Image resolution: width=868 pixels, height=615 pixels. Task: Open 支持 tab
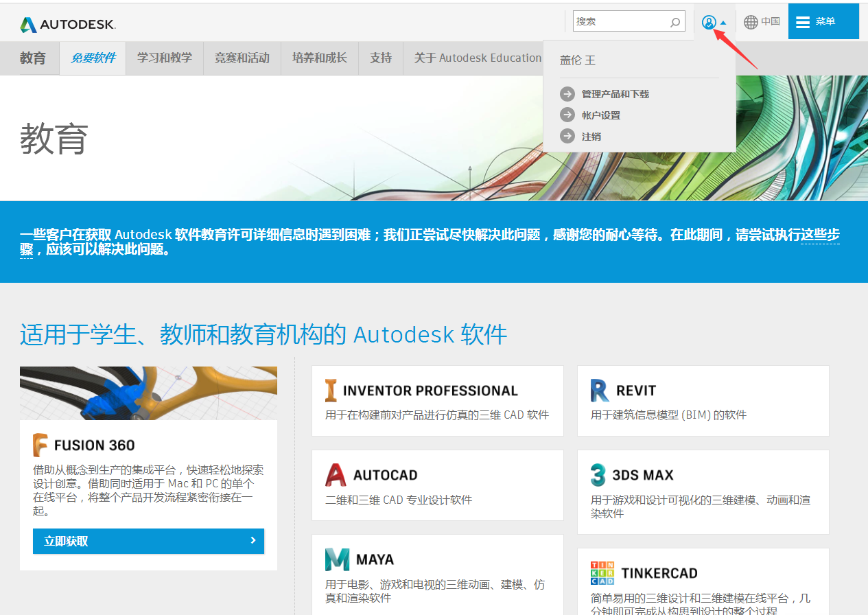[x=381, y=58]
